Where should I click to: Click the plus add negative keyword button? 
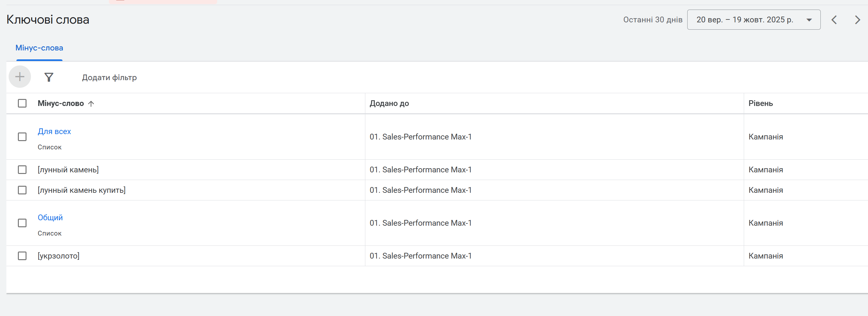click(x=20, y=77)
